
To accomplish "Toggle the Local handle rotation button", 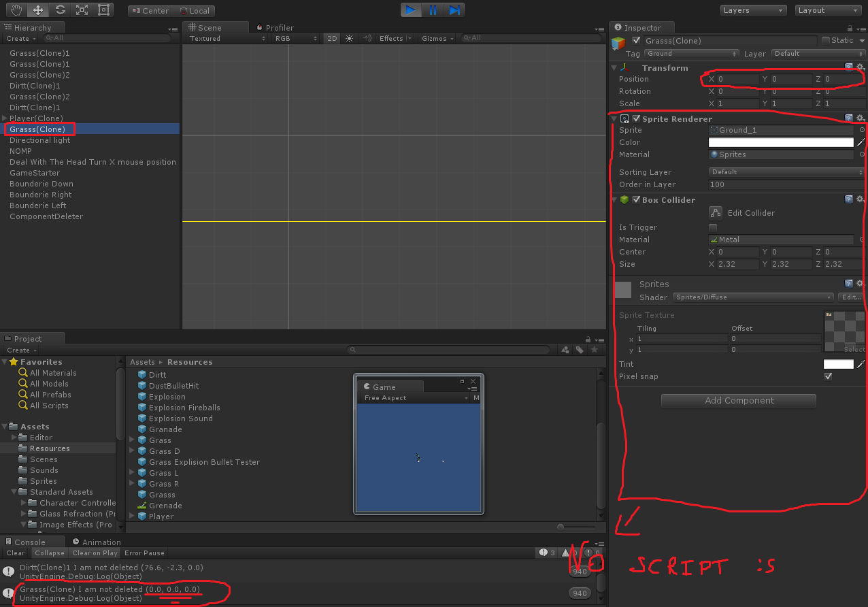I will [x=194, y=11].
